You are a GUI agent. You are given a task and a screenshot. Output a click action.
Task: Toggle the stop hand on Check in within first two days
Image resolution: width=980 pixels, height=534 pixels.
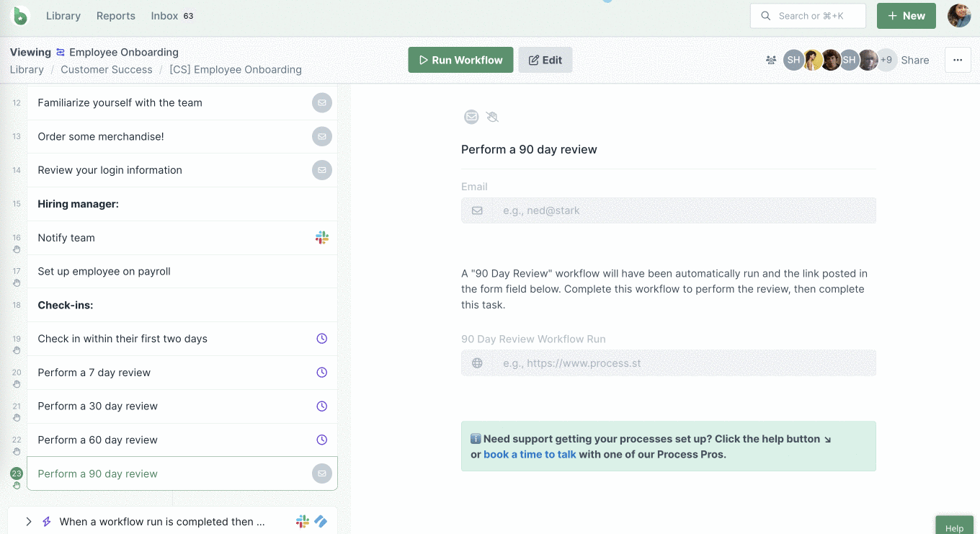[x=16, y=350]
